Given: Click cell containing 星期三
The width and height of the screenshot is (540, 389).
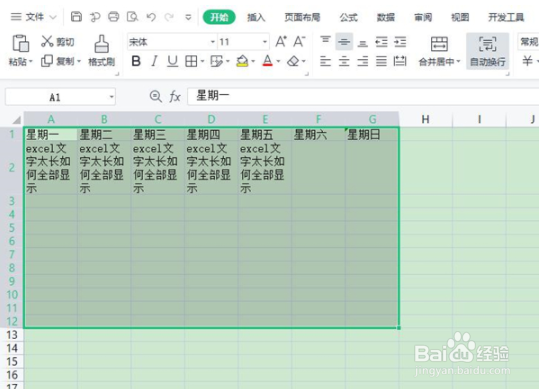Looking at the screenshot, I should pyautogui.click(x=157, y=134).
